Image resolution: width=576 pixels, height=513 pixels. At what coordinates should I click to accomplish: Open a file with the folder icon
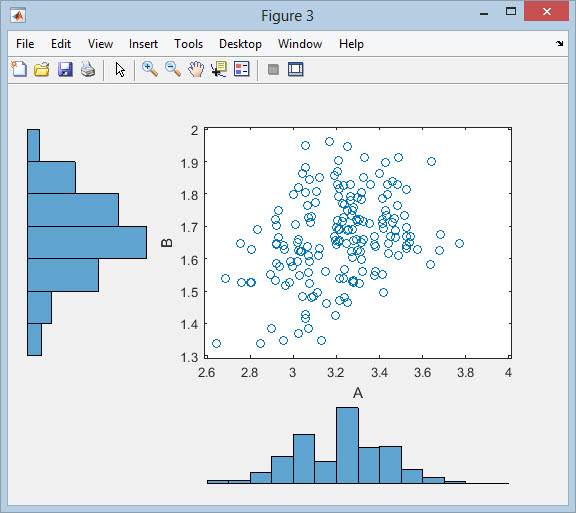click(x=42, y=69)
